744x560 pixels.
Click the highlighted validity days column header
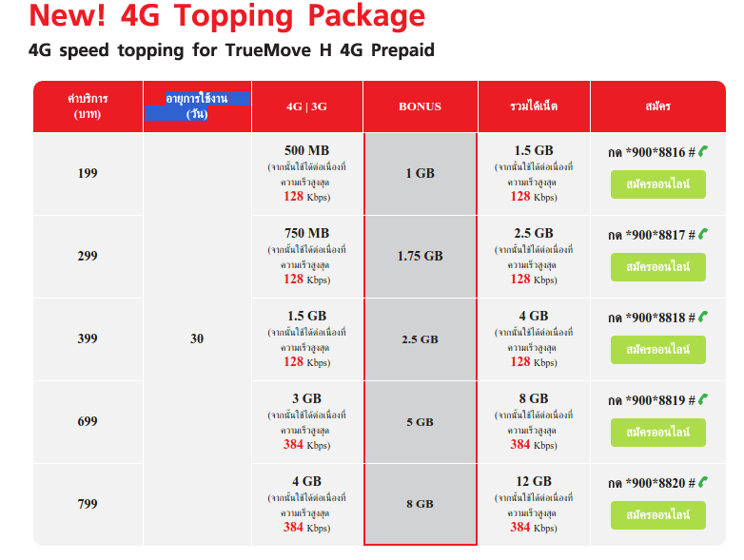(197, 106)
